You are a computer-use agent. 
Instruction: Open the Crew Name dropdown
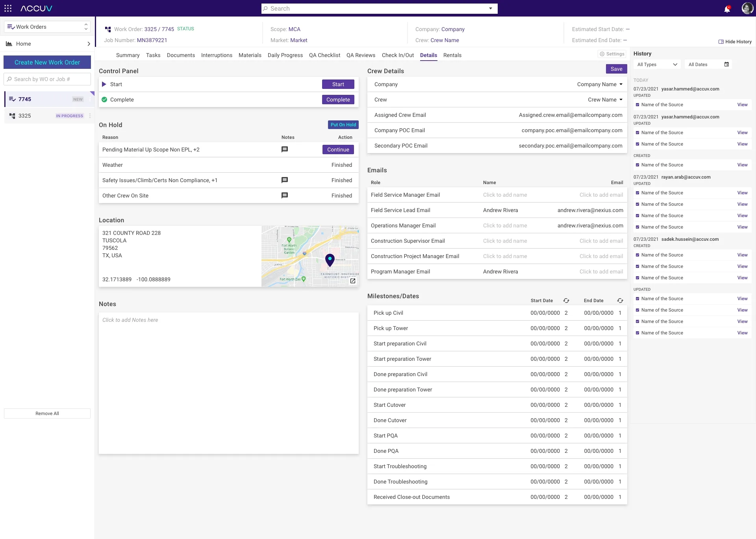point(605,100)
